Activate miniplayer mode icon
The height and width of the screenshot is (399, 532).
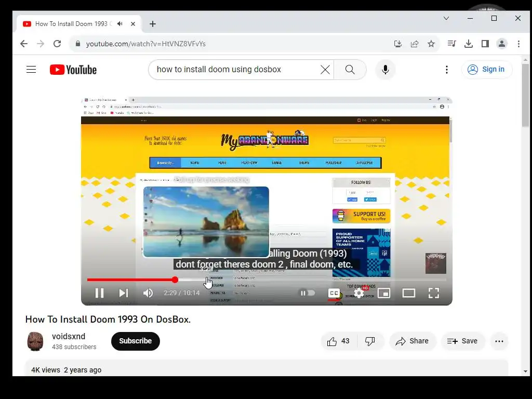(384, 293)
